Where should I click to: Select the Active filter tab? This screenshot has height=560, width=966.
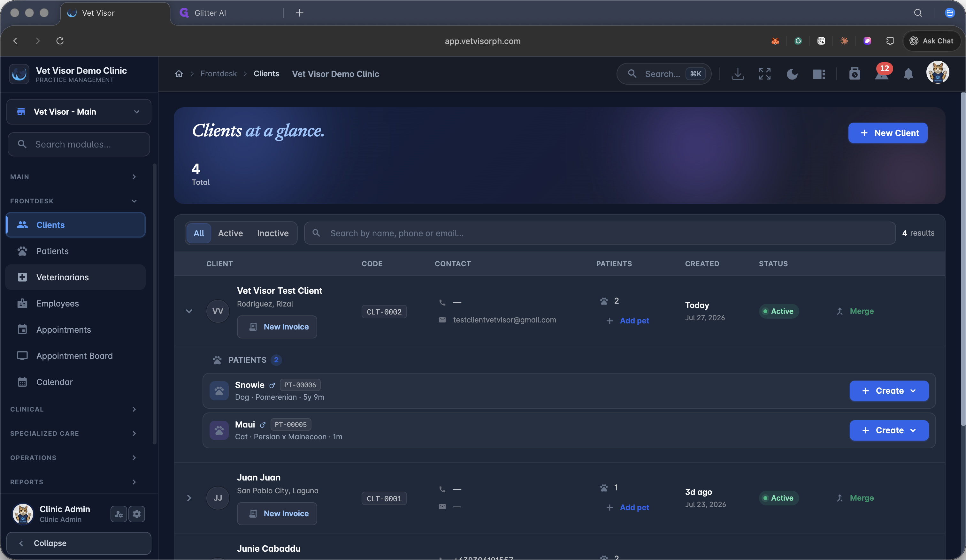[x=230, y=233]
